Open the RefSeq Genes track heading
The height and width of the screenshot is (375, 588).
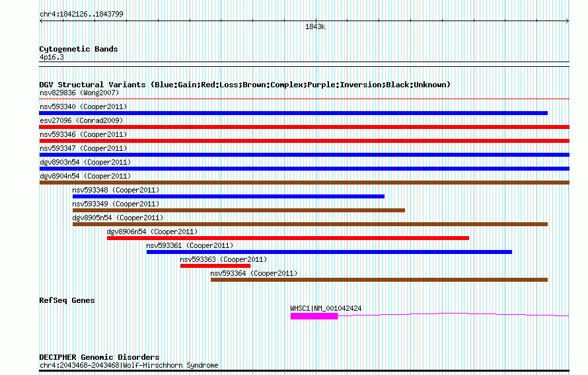pos(67,300)
